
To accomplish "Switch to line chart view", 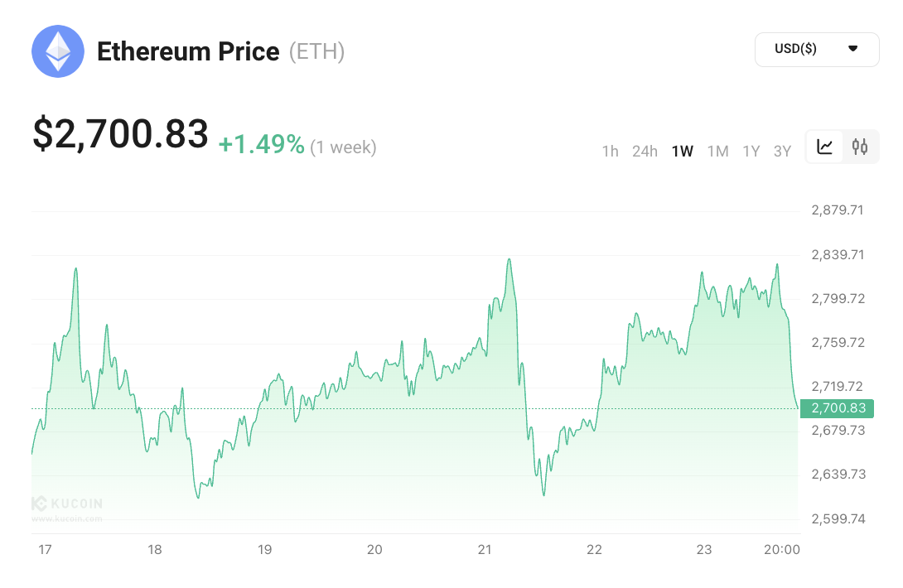I will click(825, 147).
